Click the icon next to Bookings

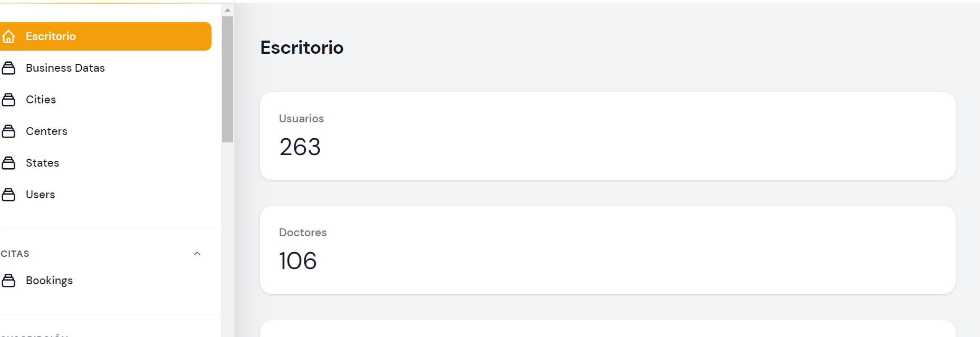[x=8, y=281]
